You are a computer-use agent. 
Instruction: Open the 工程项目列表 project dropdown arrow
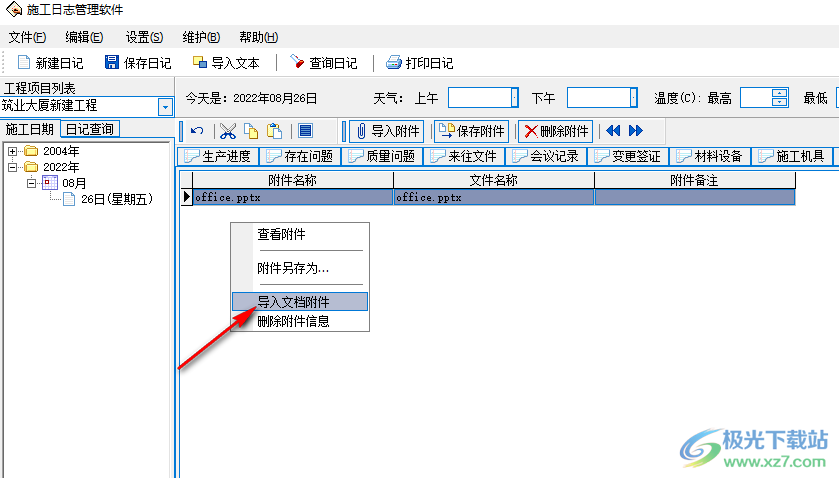pos(165,107)
